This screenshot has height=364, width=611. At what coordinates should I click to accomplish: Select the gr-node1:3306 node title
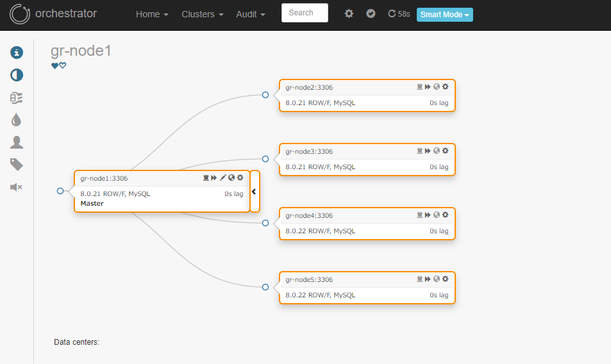pyautogui.click(x=104, y=178)
